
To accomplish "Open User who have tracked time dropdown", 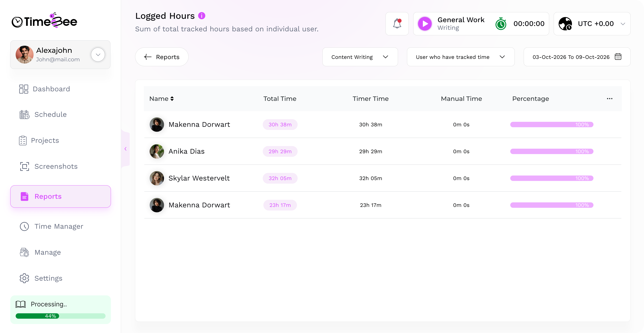I will (x=461, y=57).
